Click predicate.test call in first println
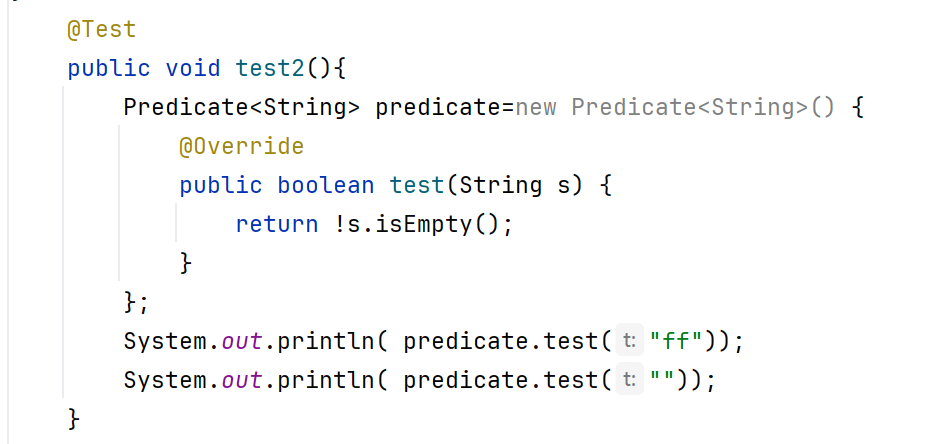This screenshot has height=444, width=930. coord(507,341)
